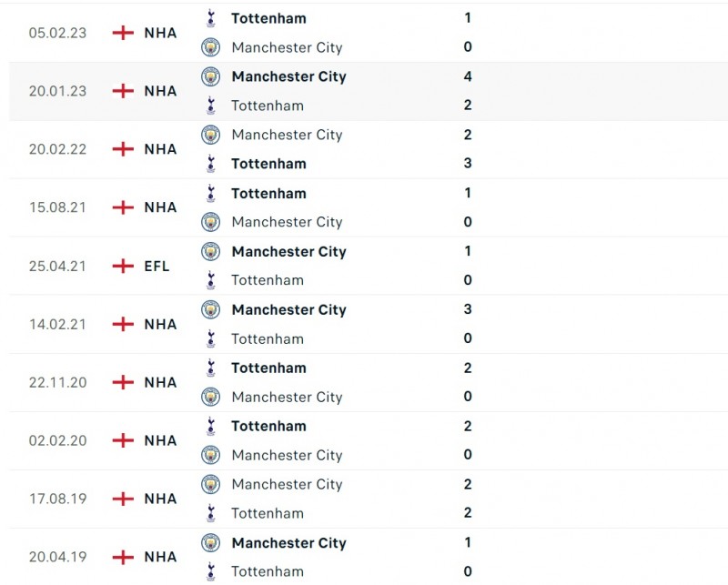
Task: Open match dated 17.08.19
Action: coord(57,499)
